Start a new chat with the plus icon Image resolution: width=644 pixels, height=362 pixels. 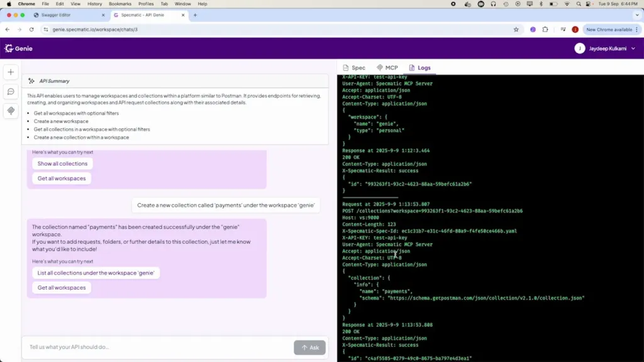pyautogui.click(x=11, y=72)
